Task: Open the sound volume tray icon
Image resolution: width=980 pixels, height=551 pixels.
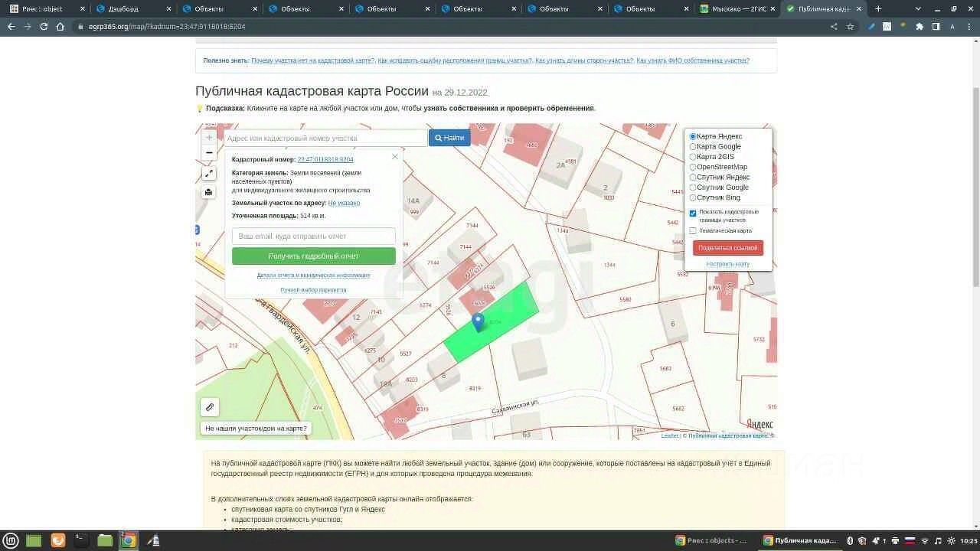Action: click(x=938, y=541)
